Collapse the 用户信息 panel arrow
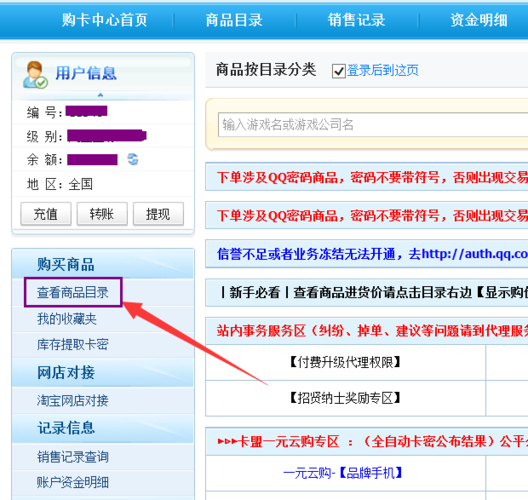The height and width of the screenshot is (500, 528). point(100,95)
